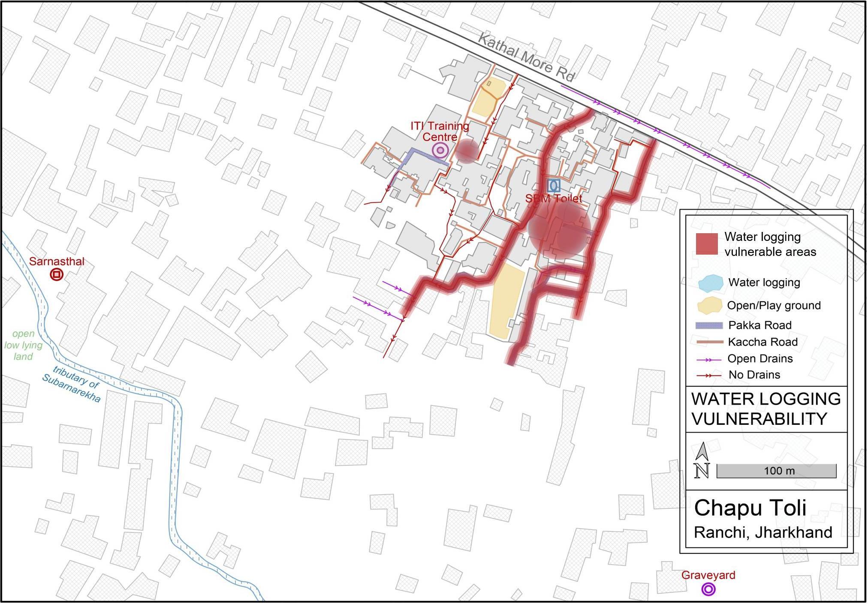Click the large red waterlogging circle
The width and height of the screenshot is (868, 604).
560,230
